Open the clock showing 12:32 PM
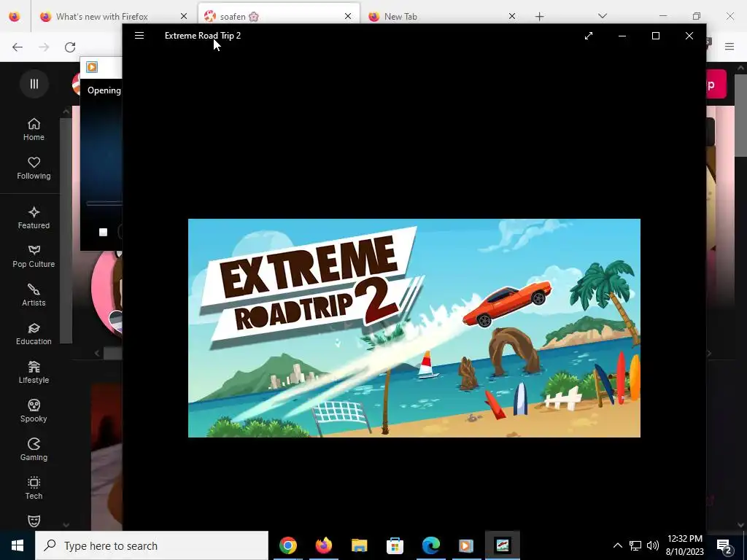 [x=684, y=545]
